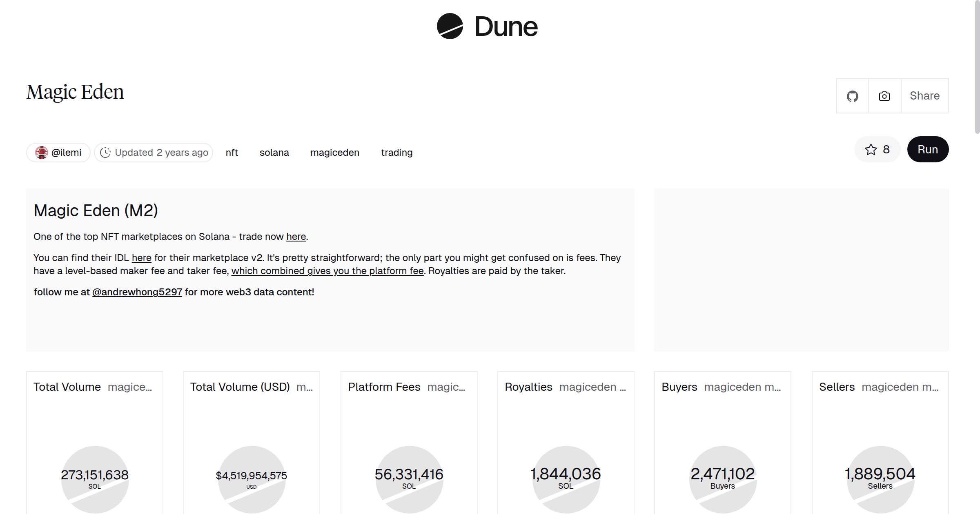Viewport: 980px width, 514px height.
Task: Select the nft tag
Action: pos(232,153)
